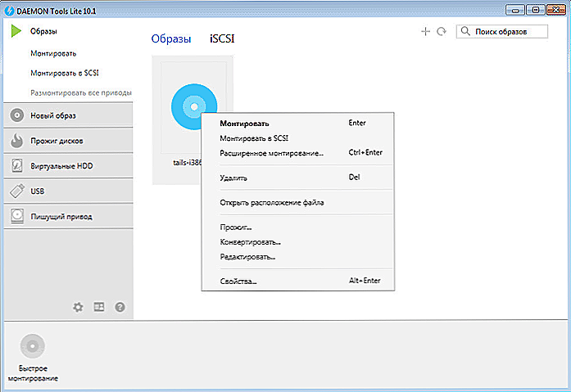Click the USB stick icon
Viewport: 571px width, 392px height.
[16, 191]
